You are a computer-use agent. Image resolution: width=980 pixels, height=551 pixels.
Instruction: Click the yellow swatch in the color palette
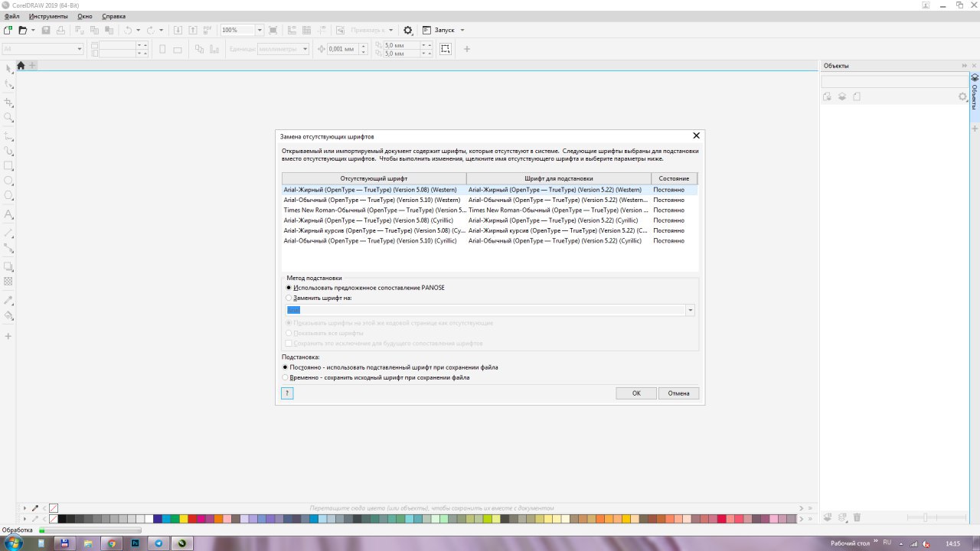click(184, 519)
